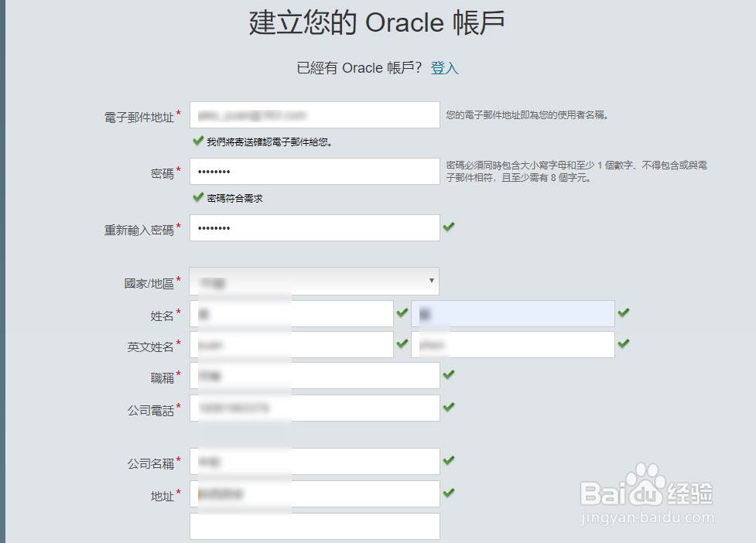
Task: Select the checkmark beside 密碼符合需求
Action: (197, 196)
